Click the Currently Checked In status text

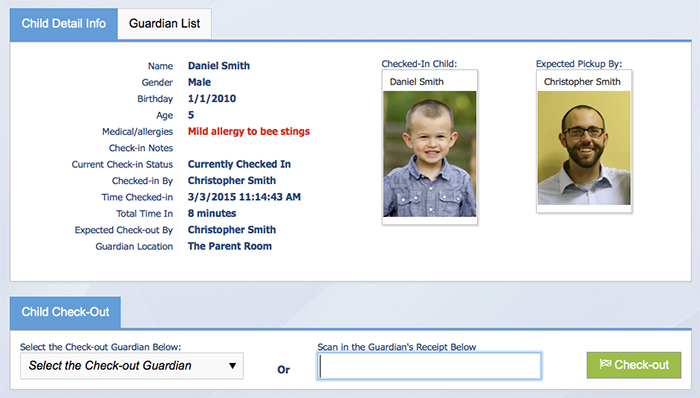pos(239,164)
